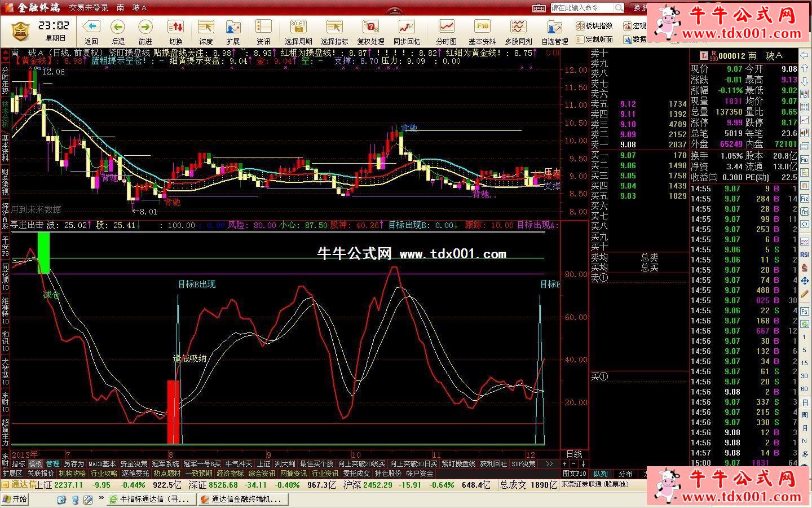Screen dimensions: 812x508
Task: Click the 选择周期 period selection icon
Action: pos(298,27)
